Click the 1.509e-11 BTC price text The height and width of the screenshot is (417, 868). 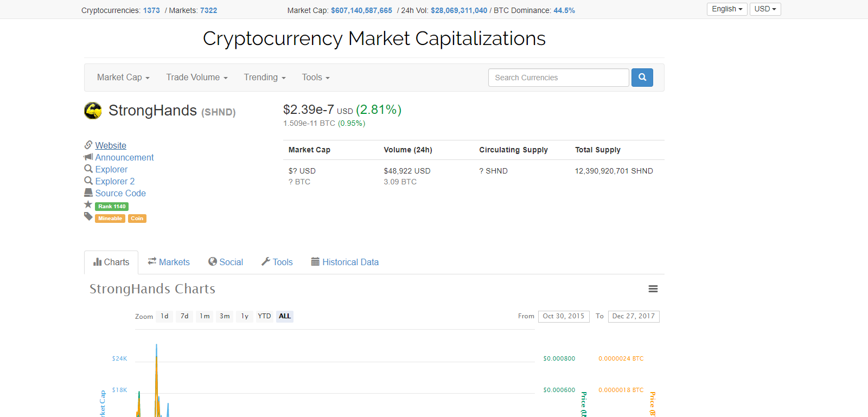(309, 123)
